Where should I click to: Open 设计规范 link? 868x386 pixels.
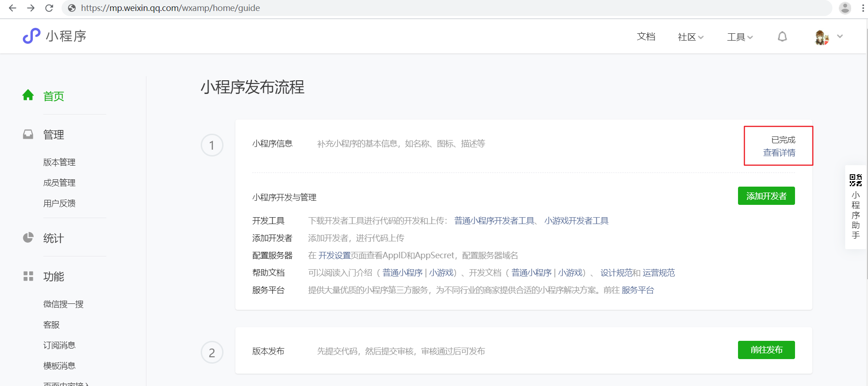616,273
